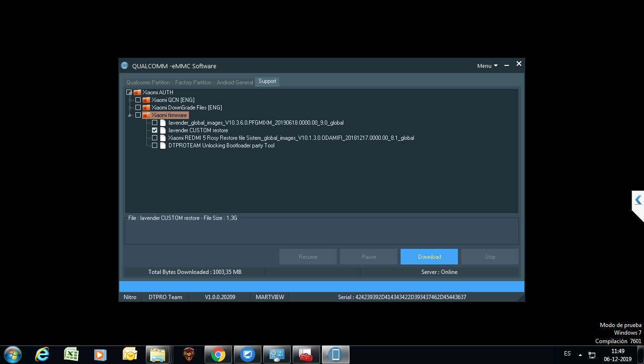Check the Xiaomi REDMI 5 Rosy checkbox
644x364 pixels.
[x=154, y=138]
